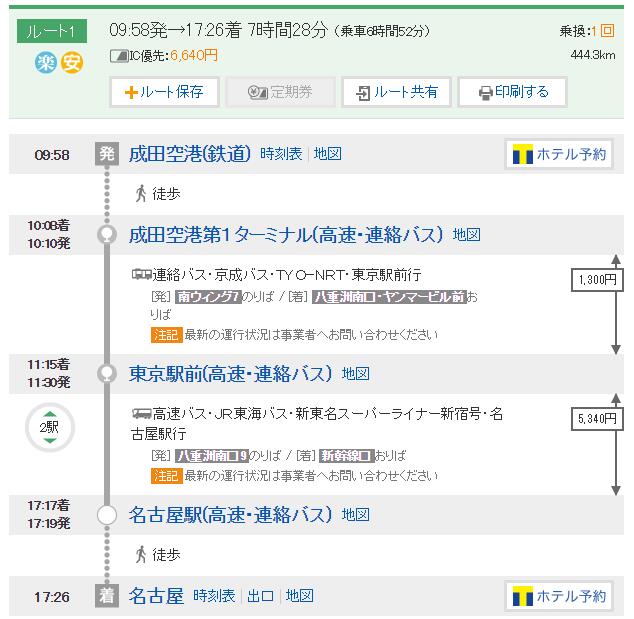
Task: Click the 17:26 arrival time
Action: pyautogui.click(x=52, y=597)
